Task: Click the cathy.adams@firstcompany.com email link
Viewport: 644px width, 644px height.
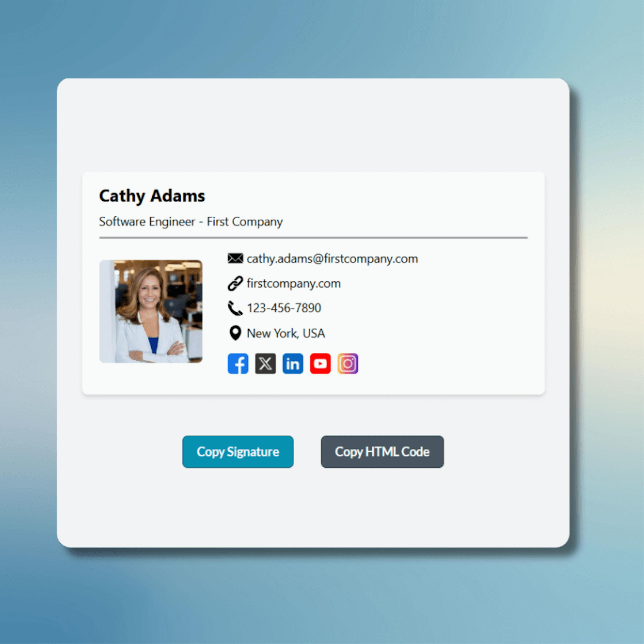Action: tap(332, 258)
